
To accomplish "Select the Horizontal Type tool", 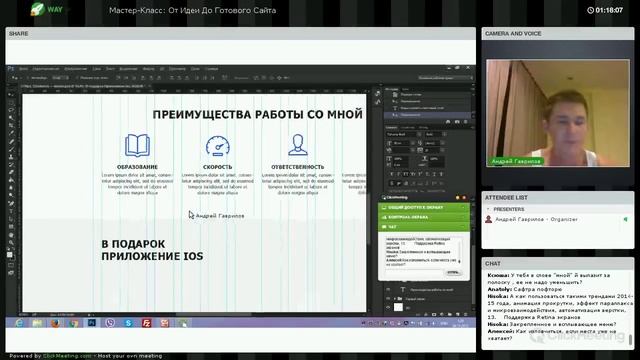I will 11,211.
